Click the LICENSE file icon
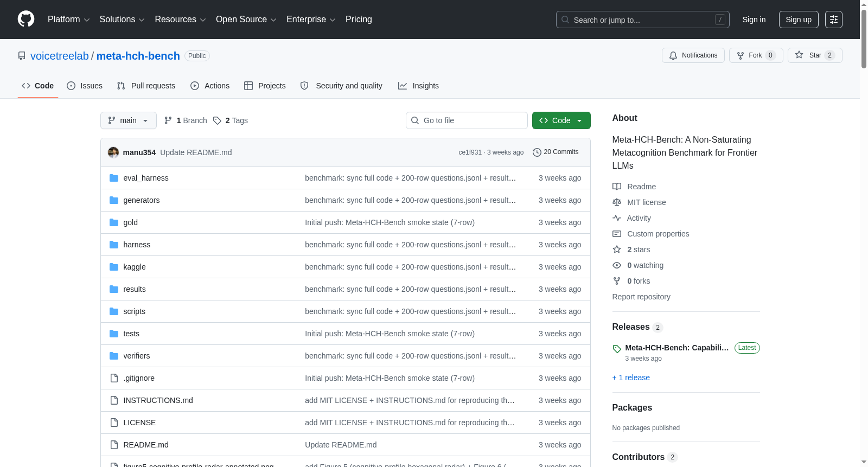Screen dimensions: 868x467 pos(114,423)
